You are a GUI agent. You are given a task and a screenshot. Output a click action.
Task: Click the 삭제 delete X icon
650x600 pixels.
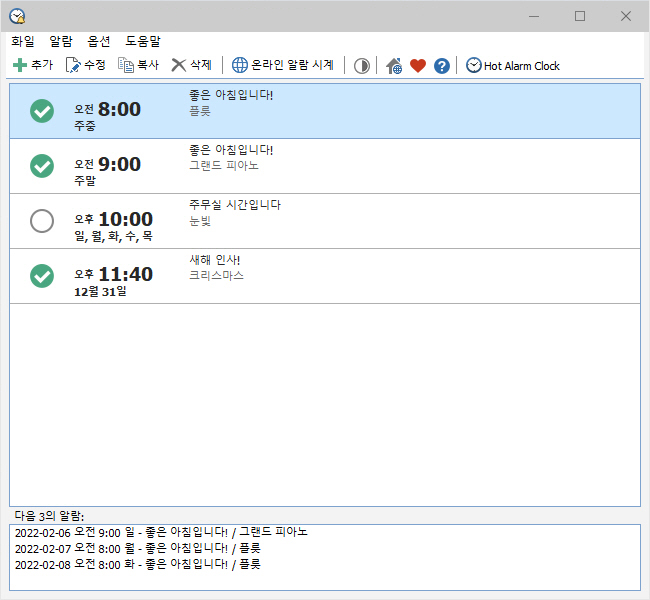[x=179, y=66]
